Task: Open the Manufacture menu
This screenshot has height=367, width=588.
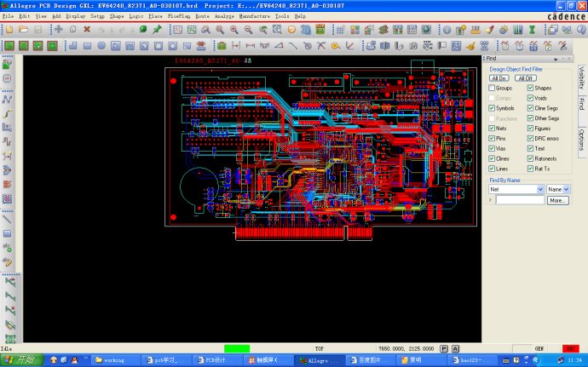Action: click(256, 16)
